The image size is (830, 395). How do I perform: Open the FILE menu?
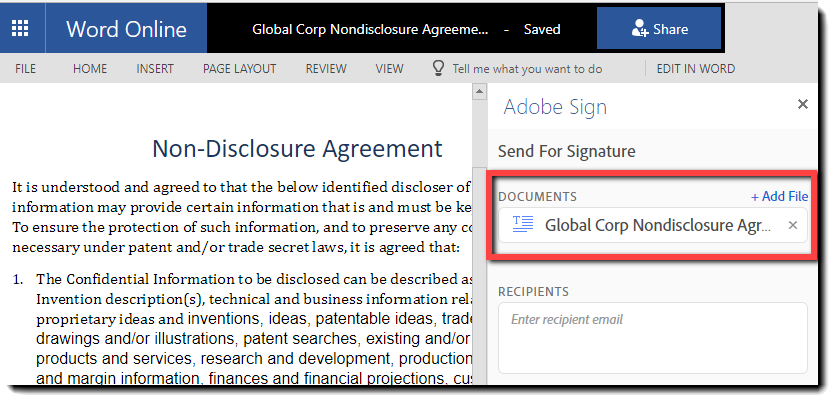25,69
